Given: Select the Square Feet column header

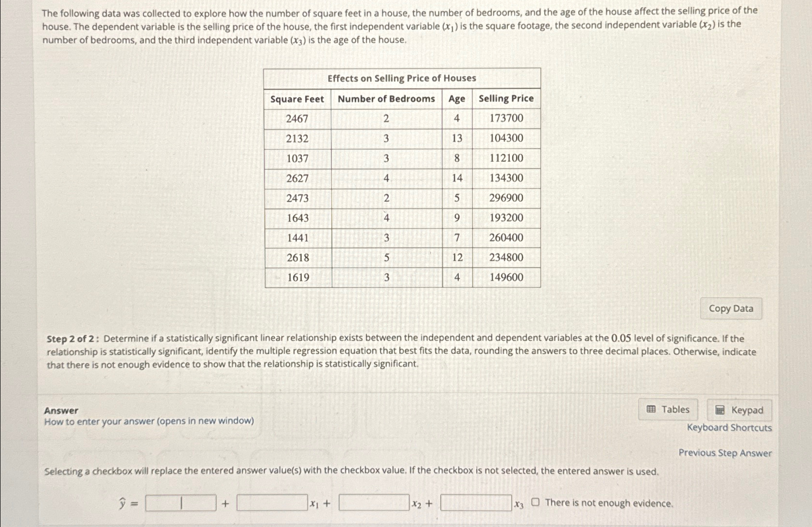Looking at the screenshot, I should [x=297, y=99].
